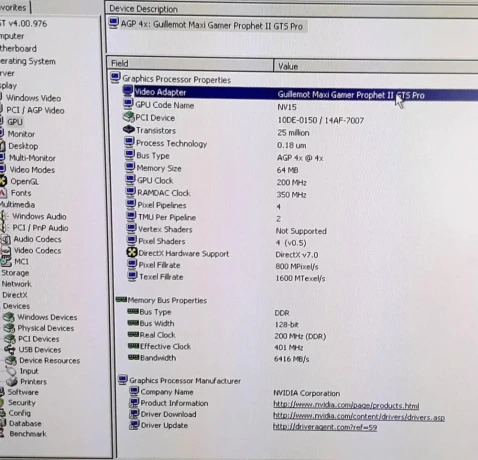Click the RAMDAC Clock row icon
The image size is (478, 460).
click(131, 192)
